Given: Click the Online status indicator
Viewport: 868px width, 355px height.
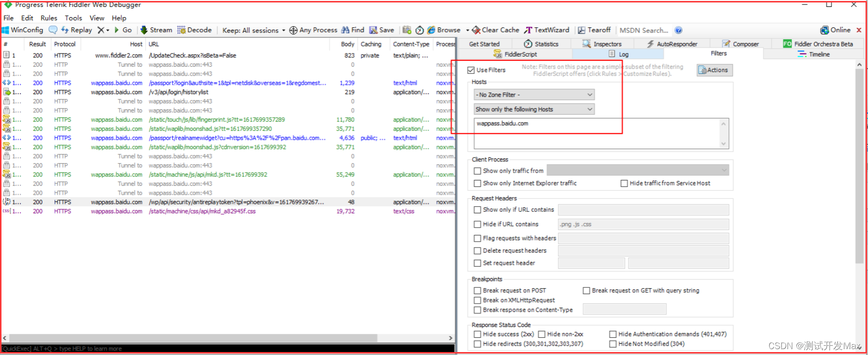Looking at the screenshot, I should [x=836, y=30].
